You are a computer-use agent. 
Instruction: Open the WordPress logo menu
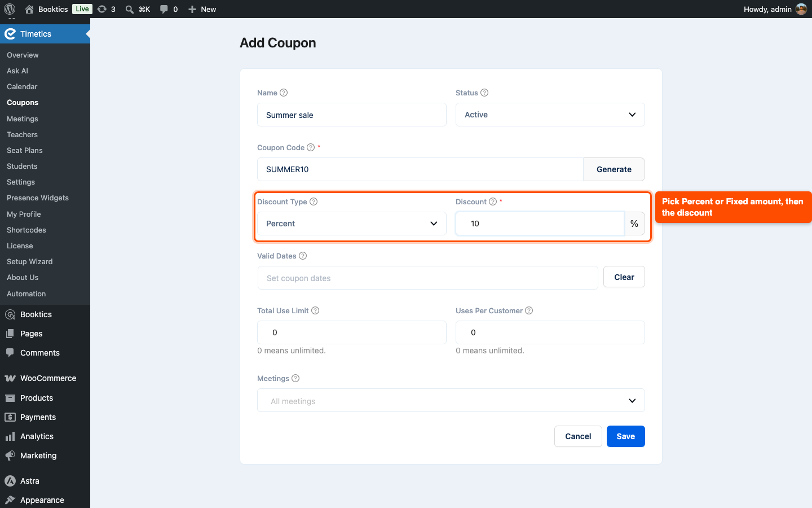point(10,9)
